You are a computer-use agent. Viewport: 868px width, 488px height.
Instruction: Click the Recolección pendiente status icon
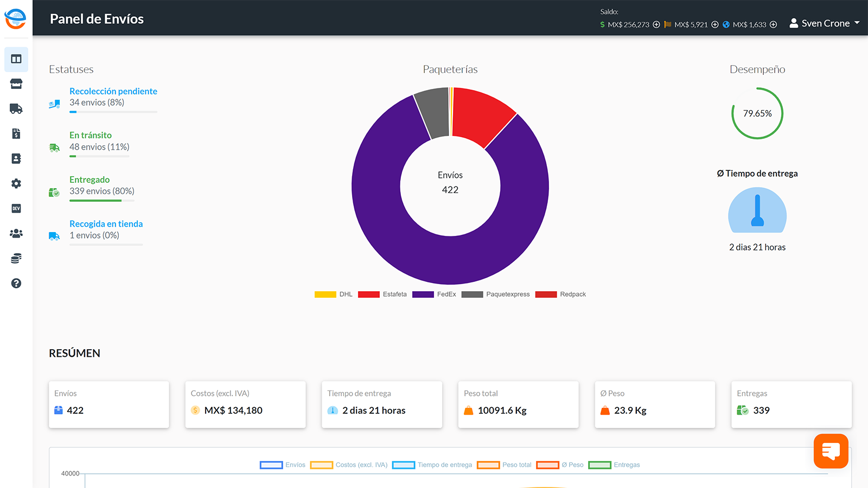click(54, 104)
